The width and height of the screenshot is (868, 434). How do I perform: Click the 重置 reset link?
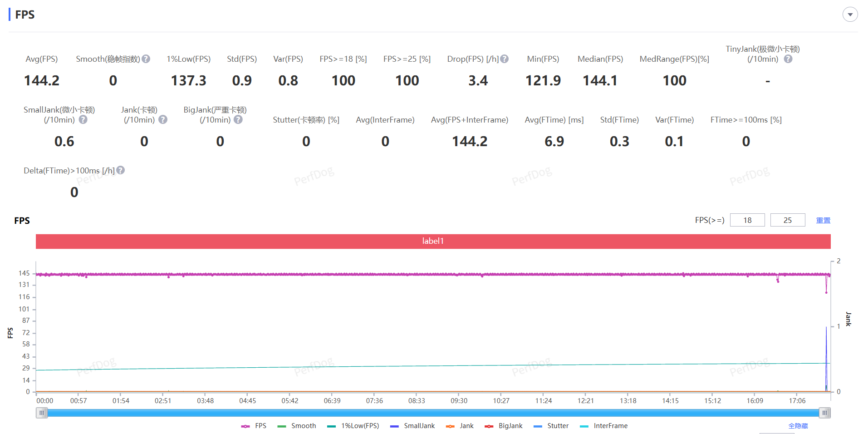click(823, 220)
